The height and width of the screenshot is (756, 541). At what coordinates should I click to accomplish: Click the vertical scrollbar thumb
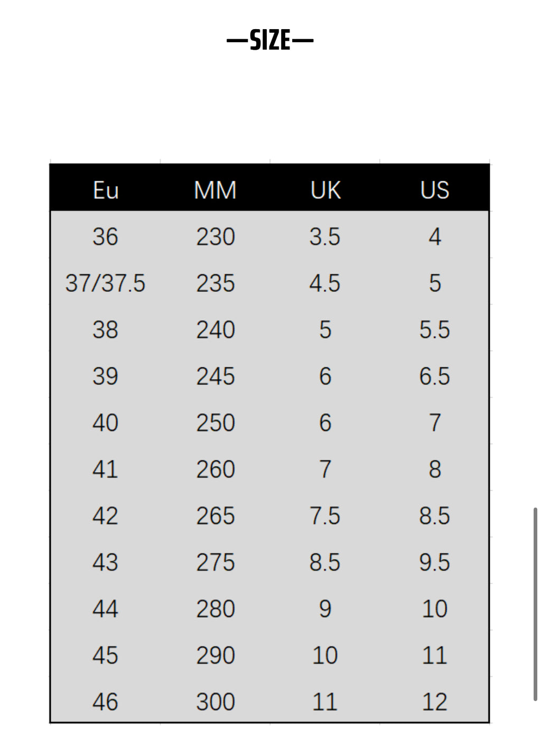(x=535, y=604)
